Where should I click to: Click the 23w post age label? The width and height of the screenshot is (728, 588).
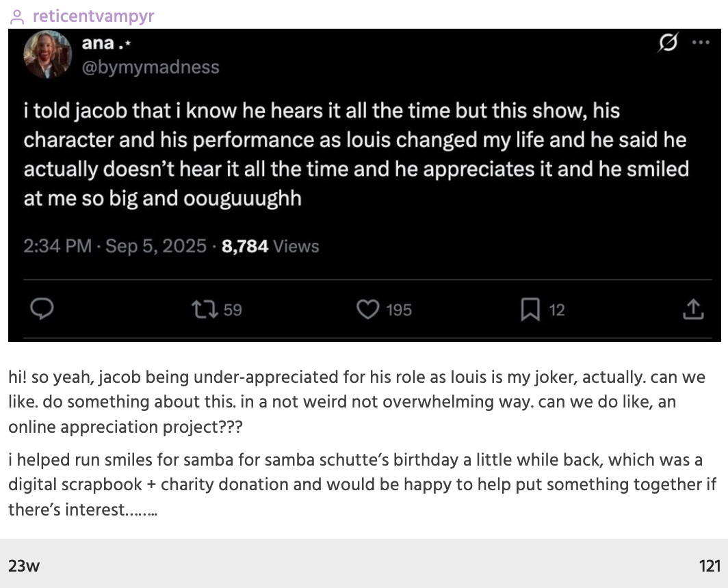coord(23,565)
